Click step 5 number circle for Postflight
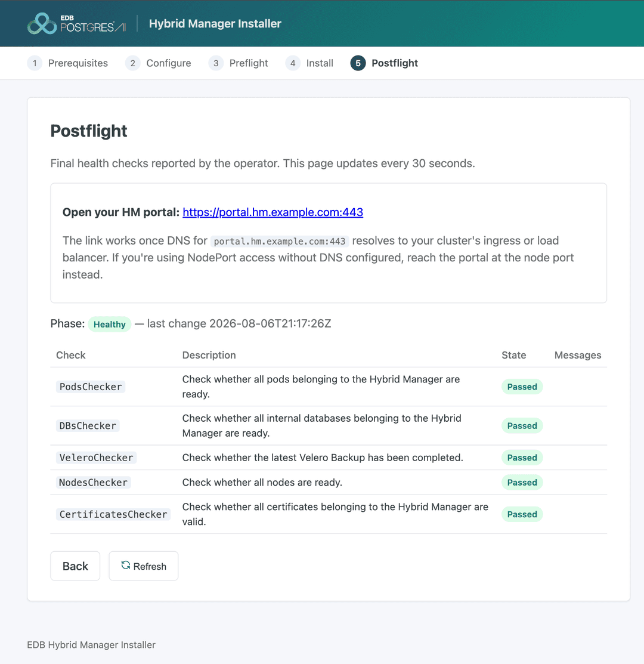644x664 pixels. click(358, 63)
